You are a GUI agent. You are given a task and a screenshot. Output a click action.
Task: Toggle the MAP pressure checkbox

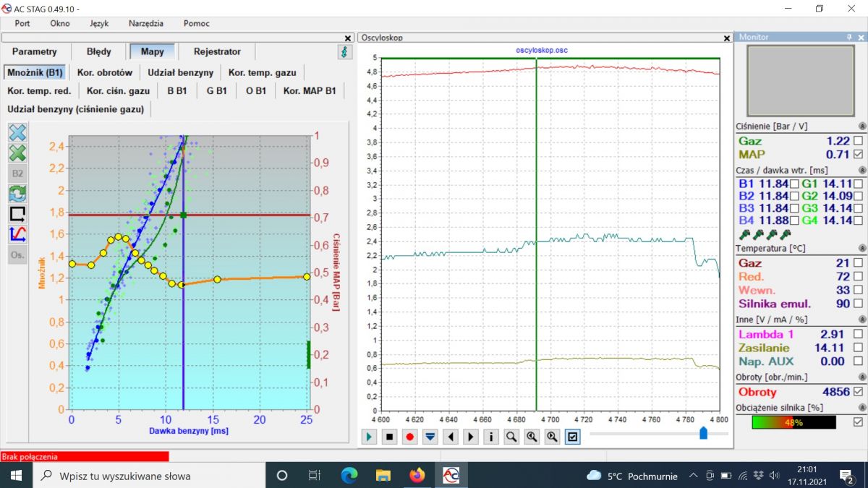click(x=858, y=154)
